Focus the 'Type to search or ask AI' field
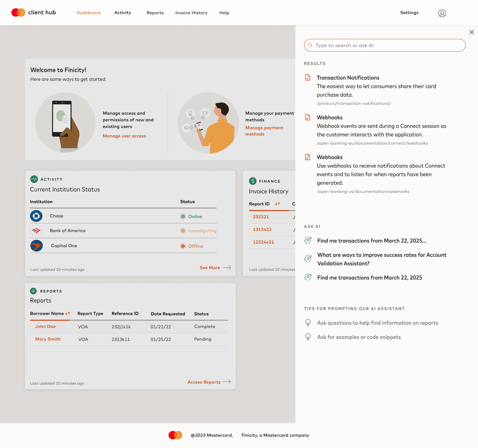 pyautogui.click(x=385, y=45)
